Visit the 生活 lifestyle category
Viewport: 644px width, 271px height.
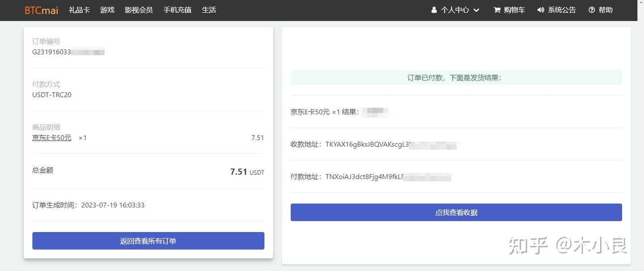click(x=209, y=10)
